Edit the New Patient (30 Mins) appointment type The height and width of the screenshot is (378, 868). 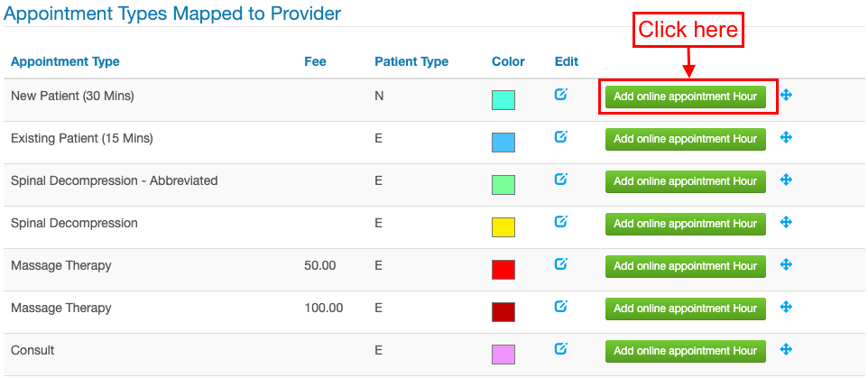560,95
